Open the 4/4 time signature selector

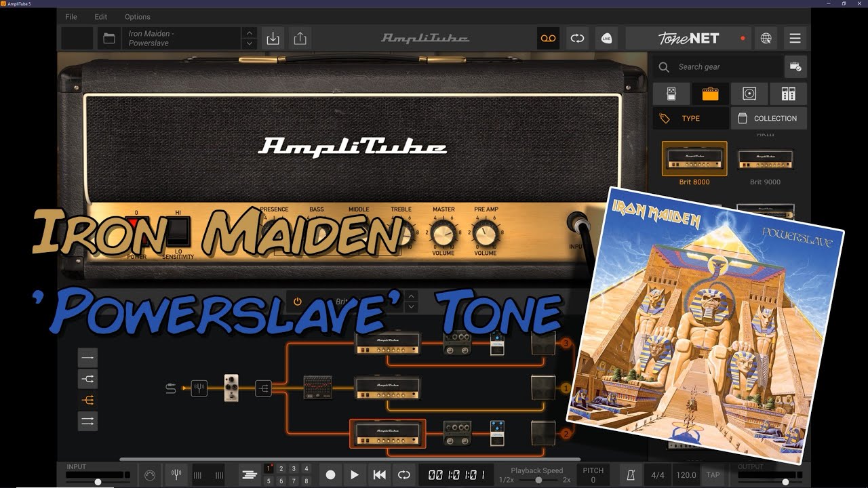pos(658,475)
